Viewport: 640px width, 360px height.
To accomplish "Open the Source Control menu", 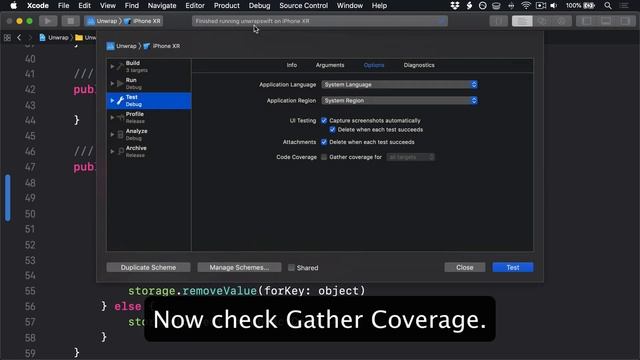I will [303, 5].
